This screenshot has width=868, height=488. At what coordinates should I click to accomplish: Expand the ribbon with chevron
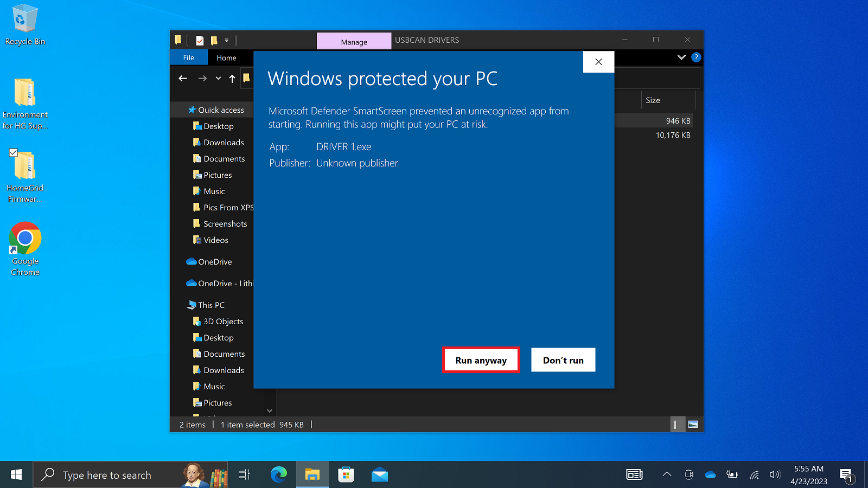coord(681,57)
